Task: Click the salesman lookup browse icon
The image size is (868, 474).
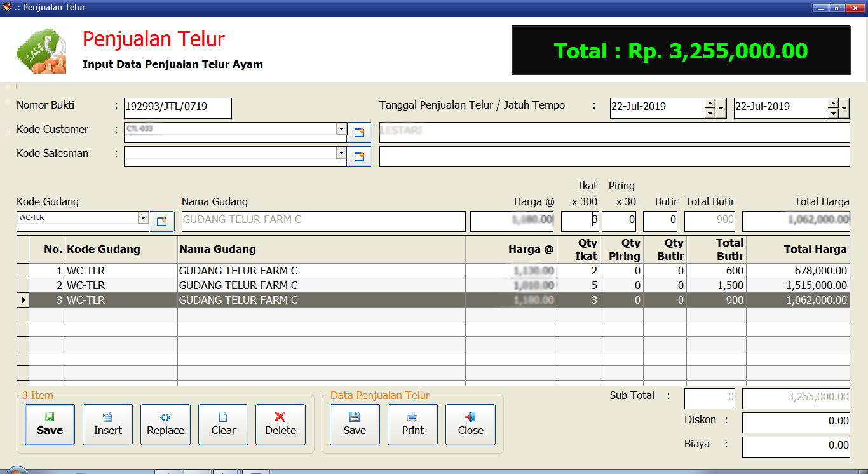Action: pos(359,156)
